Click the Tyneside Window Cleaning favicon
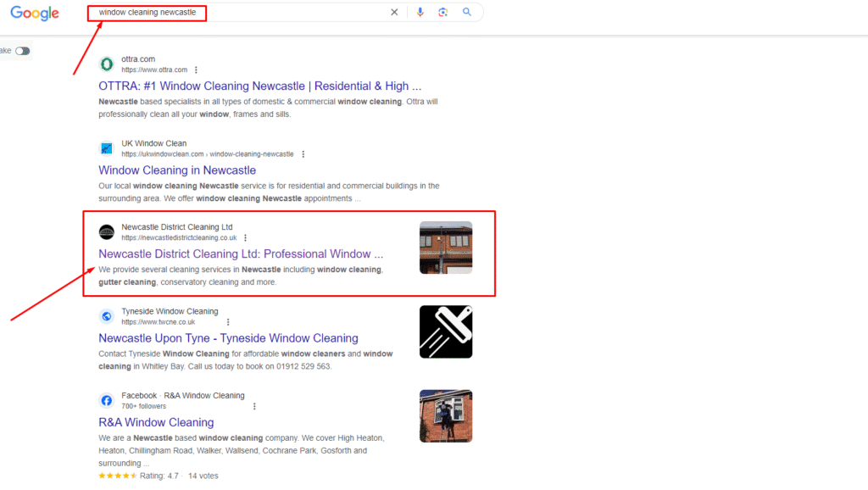Viewport: 868px width, 490px height. point(107,316)
